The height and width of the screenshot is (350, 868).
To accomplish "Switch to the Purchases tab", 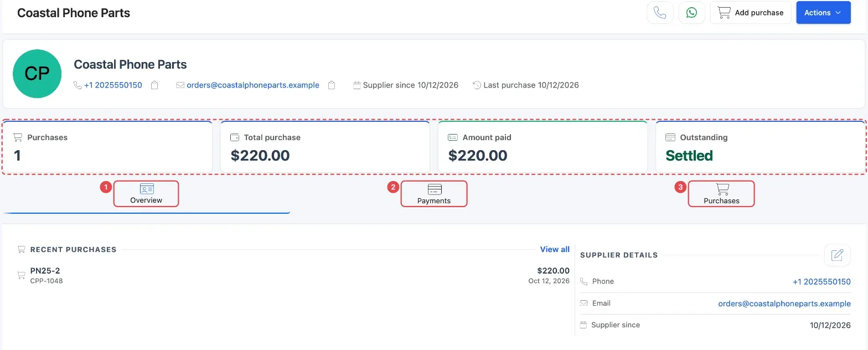I will [x=721, y=194].
